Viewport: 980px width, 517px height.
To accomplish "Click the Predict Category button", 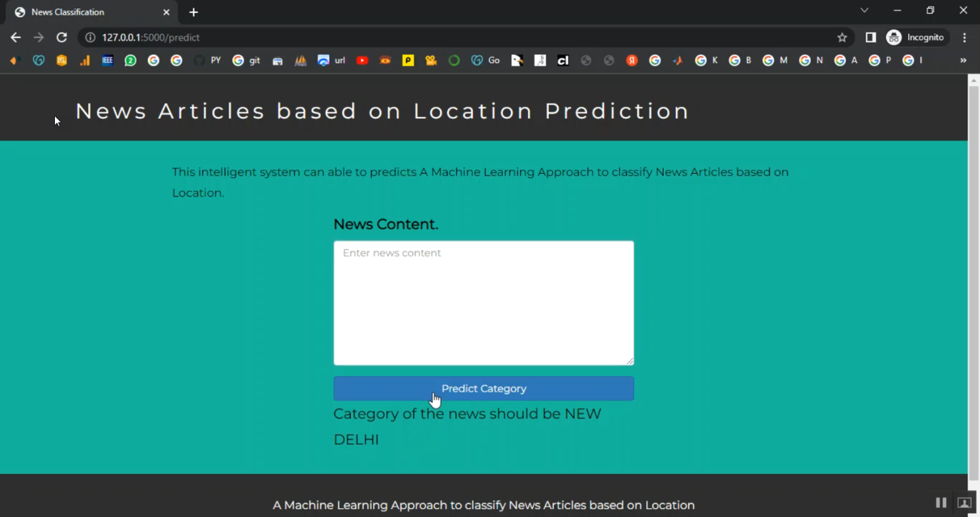I will coord(483,388).
